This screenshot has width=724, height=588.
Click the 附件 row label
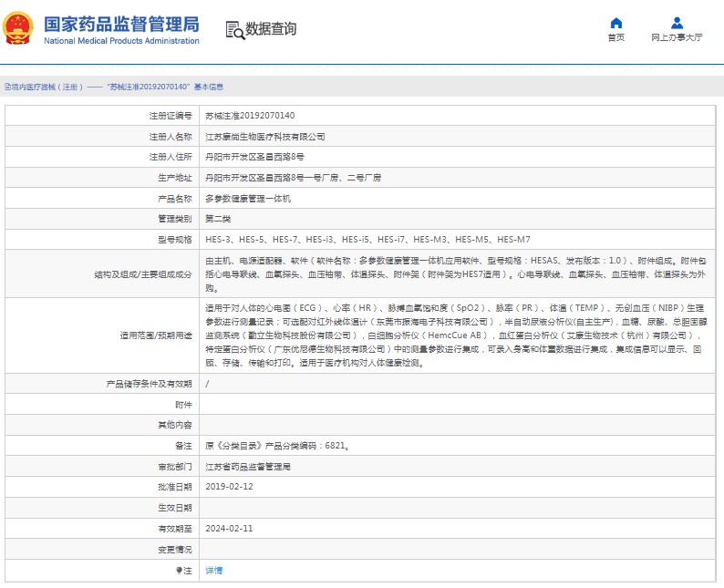pos(183,405)
